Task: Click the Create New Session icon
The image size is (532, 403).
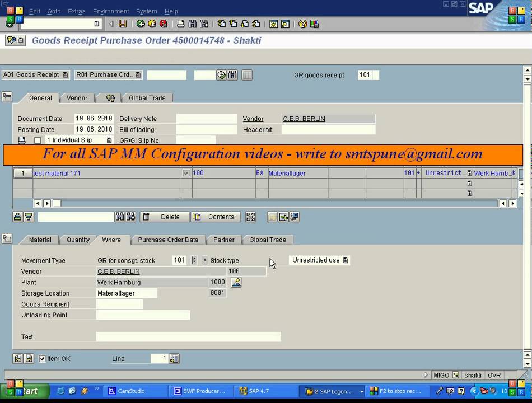Action: pos(273,24)
